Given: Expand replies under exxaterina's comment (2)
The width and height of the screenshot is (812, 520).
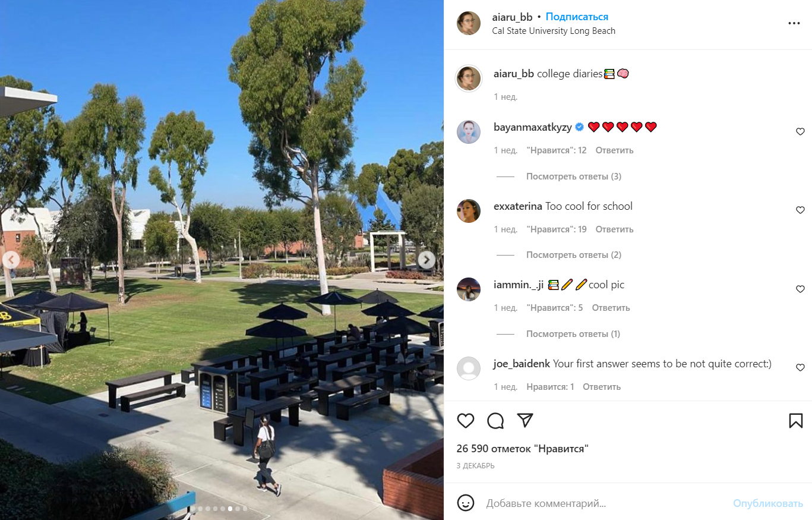Looking at the screenshot, I should click(574, 255).
